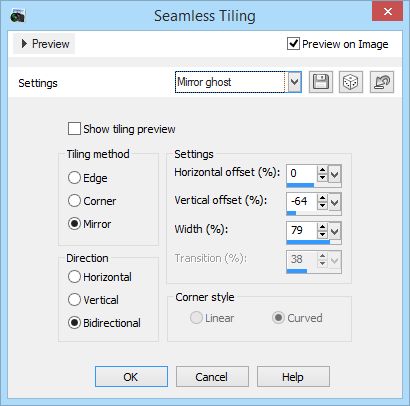The height and width of the screenshot is (406, 410).
Task: Click the Save preset floppy disk icon
Action: coord(321,82)
